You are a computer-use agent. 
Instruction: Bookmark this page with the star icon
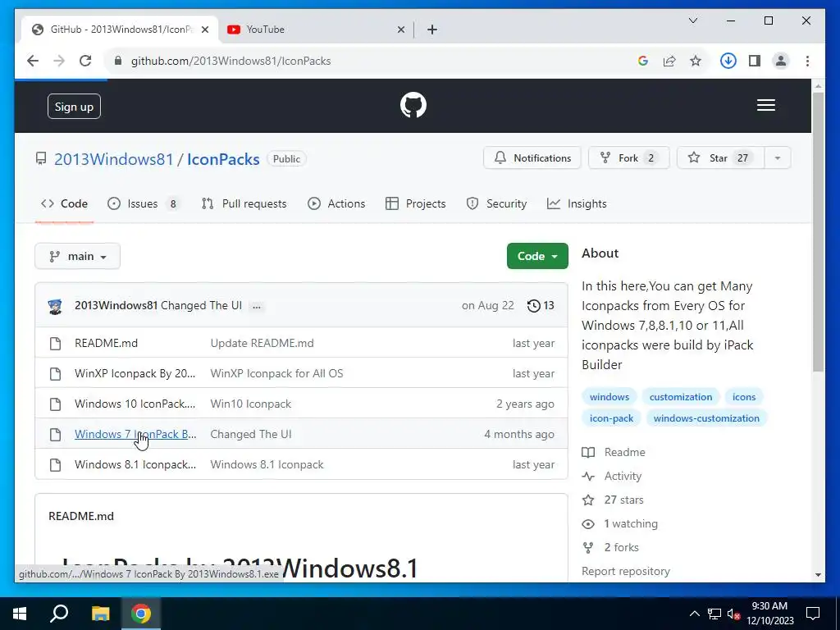[696, 61]
